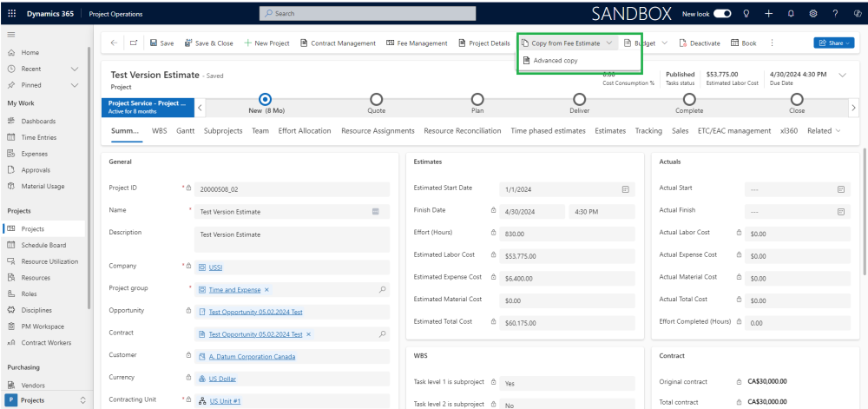Expand the Related tab dropdown
868x409 pixels.
pyautogui.click(x=824, y=131)
